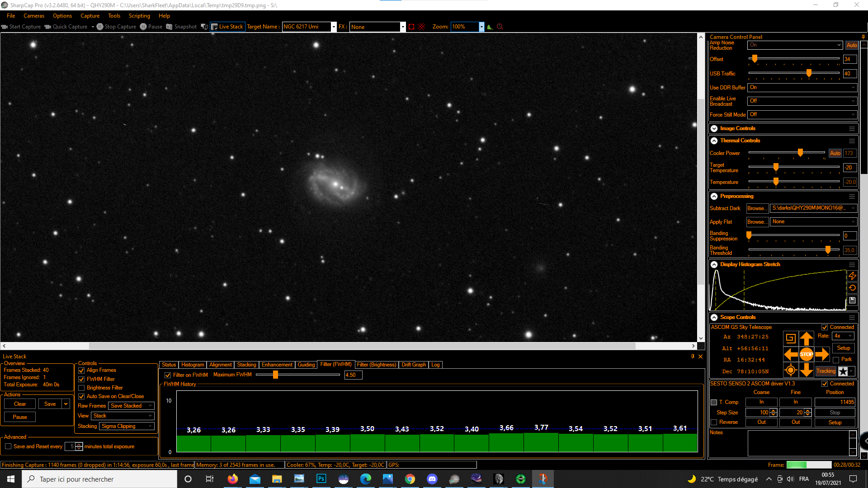Uncheck the Align Frames checkbox

tap(82, 371)
